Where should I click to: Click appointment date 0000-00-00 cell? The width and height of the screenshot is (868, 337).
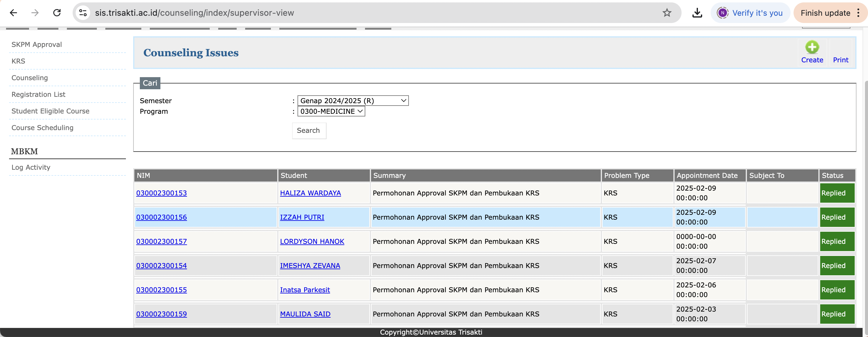(x=710, y=242)
